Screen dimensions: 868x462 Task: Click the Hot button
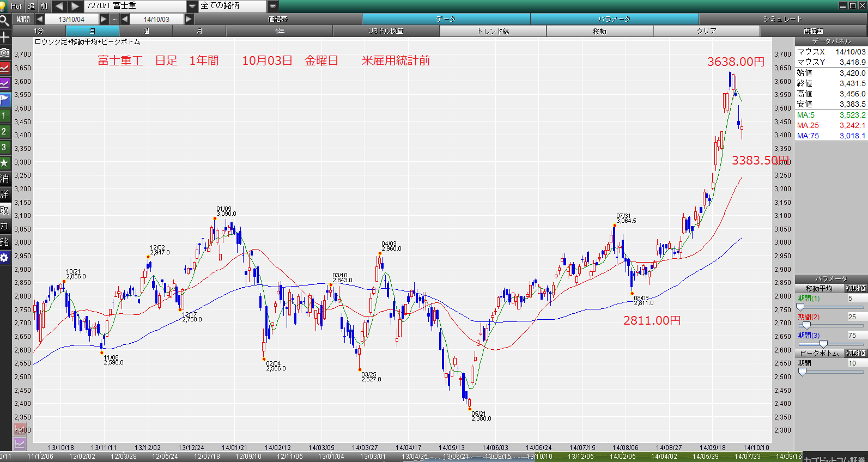(16, 6)
